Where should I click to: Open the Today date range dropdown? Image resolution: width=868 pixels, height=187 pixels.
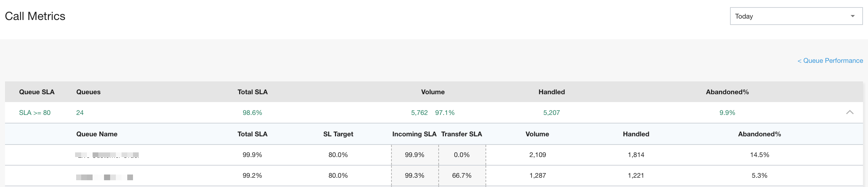tap(796, 16)
